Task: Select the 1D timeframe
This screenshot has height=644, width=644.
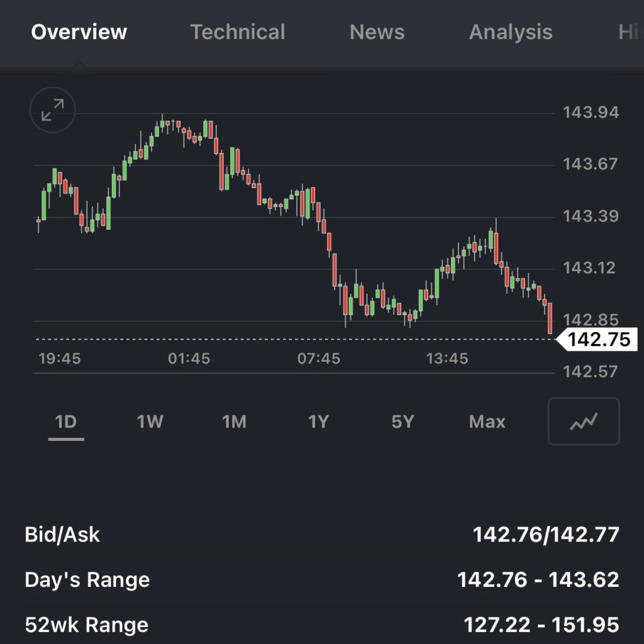Action: (x=66, y=421)
